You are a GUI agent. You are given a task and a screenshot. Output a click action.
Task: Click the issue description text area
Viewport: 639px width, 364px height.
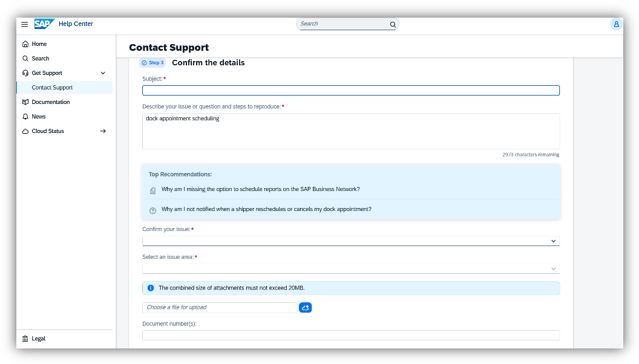coord(350,131)
